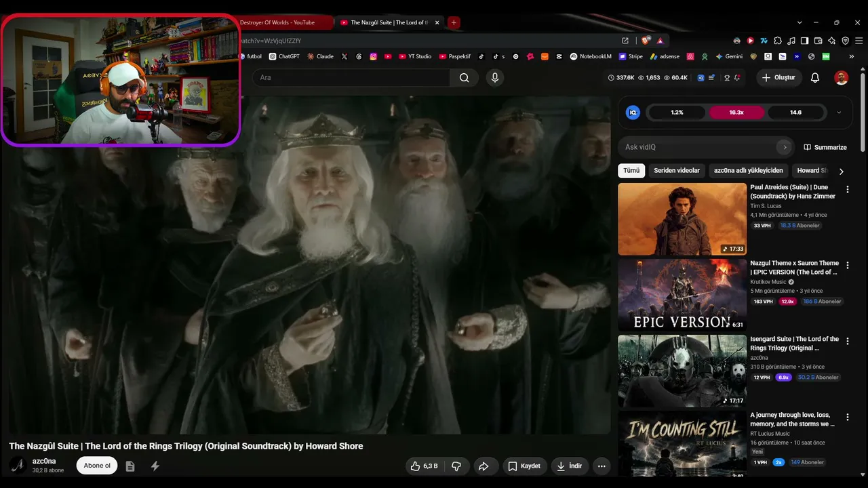Viewport: 868px width, 488px height.
Task: Expand the vidIQ stats panel chevron
Action: (x=839, y=113)
